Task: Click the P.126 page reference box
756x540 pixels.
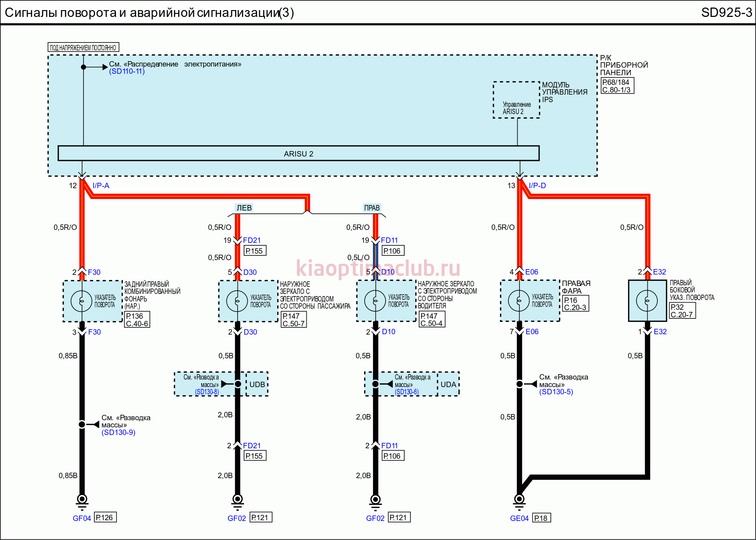Action: (105, 517)
